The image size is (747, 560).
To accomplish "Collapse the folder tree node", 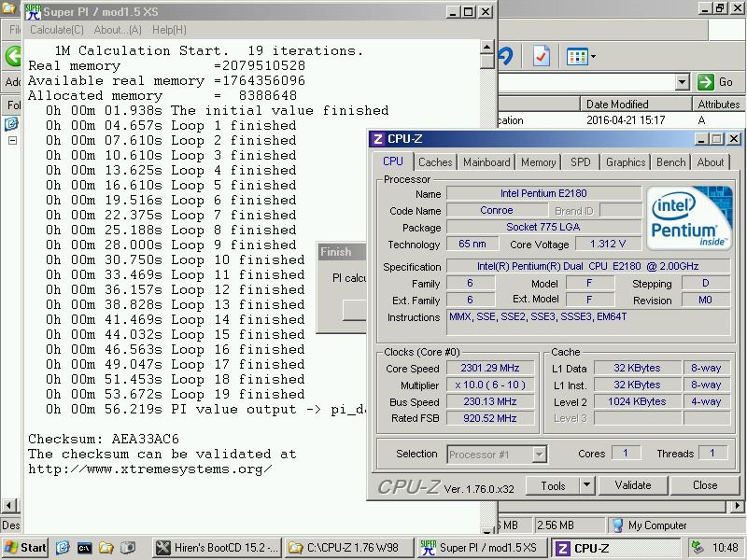I will (13, 141).
